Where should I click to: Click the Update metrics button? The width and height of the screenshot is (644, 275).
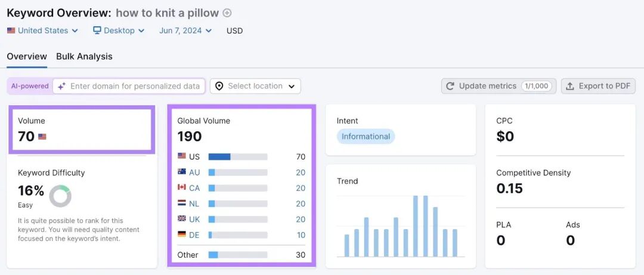coord(499,86)
